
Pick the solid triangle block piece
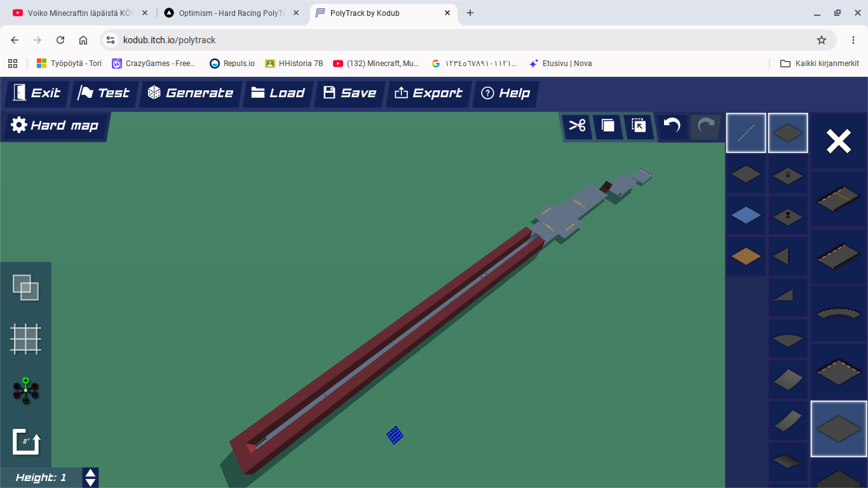(x=788, y=257)
